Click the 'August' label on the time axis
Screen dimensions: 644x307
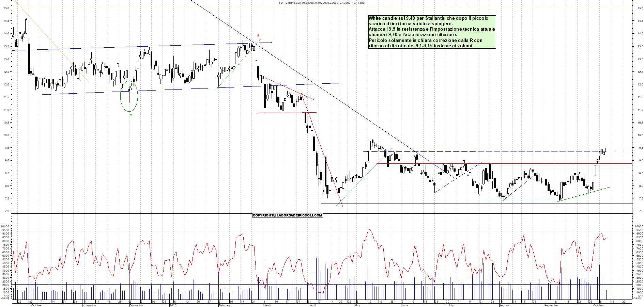point(504,305)
